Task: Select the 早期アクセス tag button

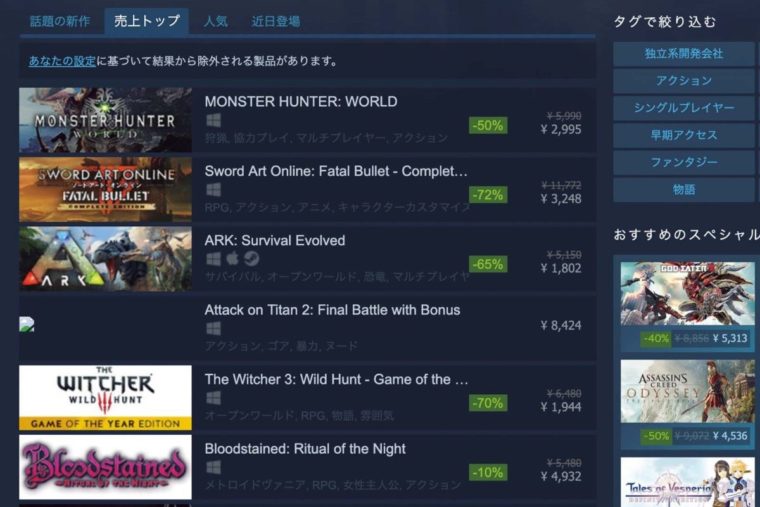Action: point(683,135)
